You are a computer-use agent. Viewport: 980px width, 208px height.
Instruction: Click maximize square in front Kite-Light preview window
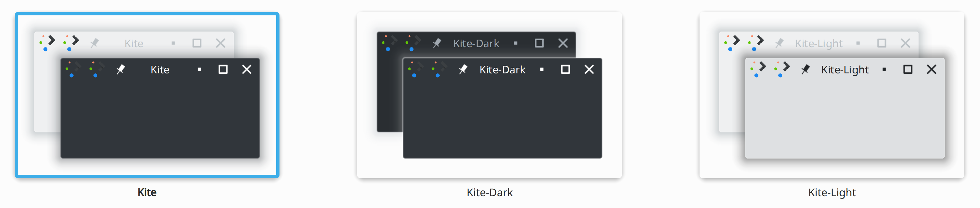tap(908, 69)
